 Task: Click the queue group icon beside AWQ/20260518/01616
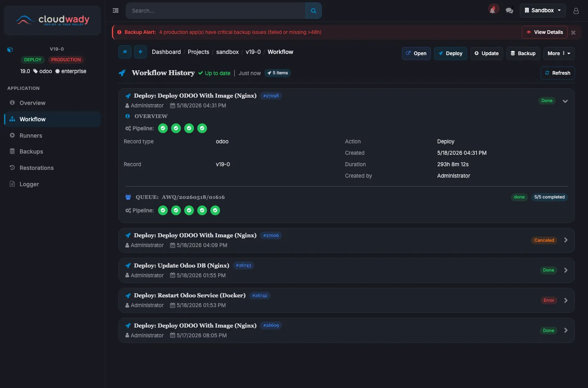[x=128, y=197]
